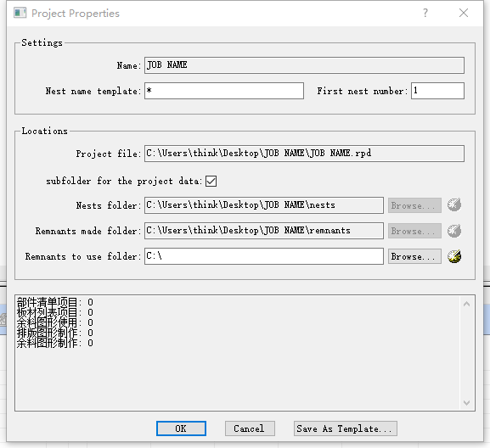Click the "Nest name template:" label

(93, 91)
